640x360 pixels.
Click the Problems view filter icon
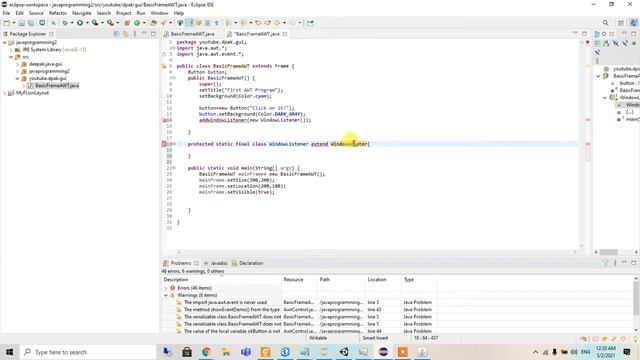606,263
